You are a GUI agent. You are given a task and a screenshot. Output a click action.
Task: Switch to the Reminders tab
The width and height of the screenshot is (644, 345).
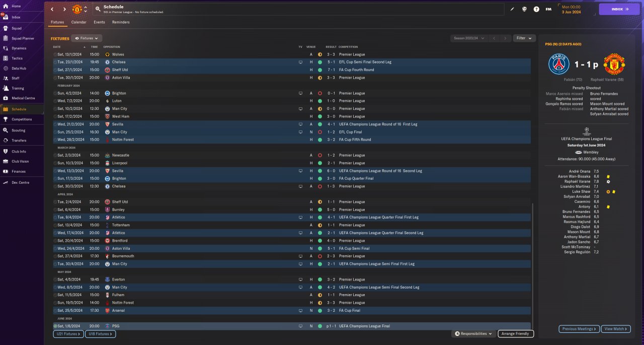(x=121, y=22)
